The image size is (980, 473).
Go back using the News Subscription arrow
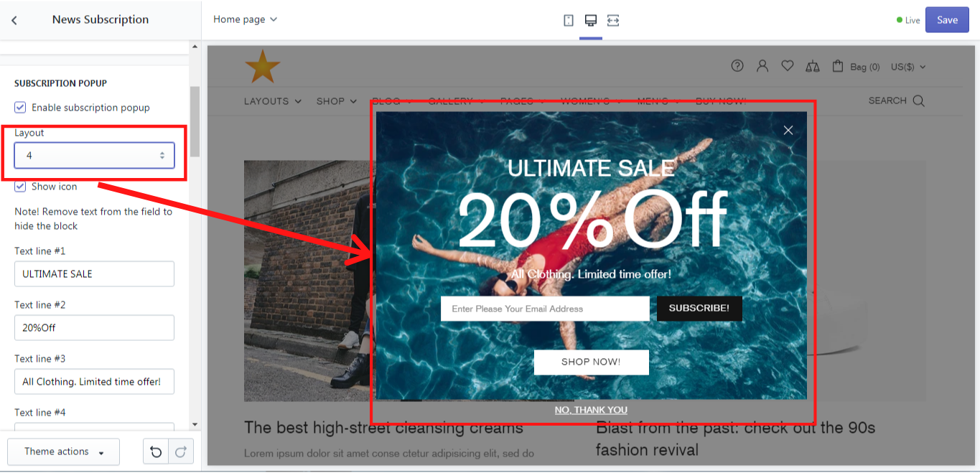[14, 20]
